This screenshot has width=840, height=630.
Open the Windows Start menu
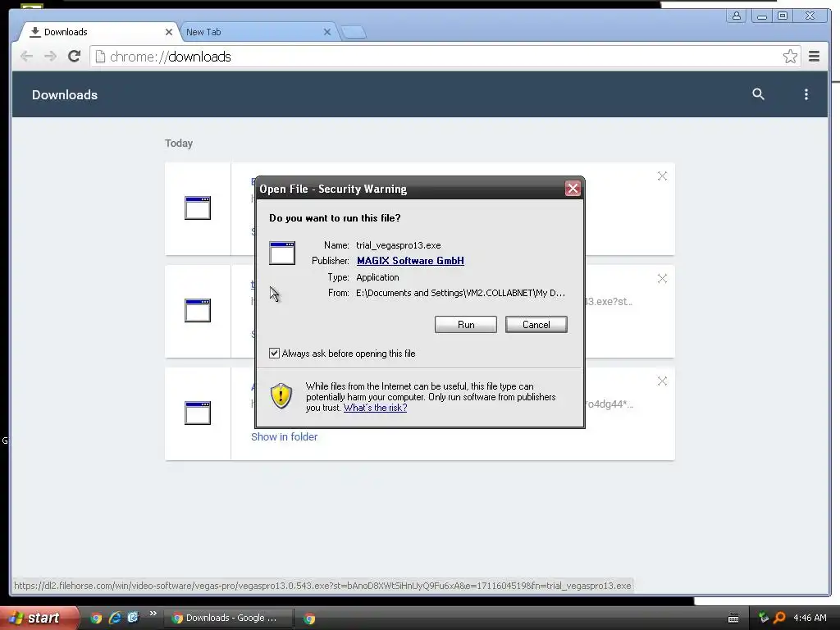coord(39,618)
